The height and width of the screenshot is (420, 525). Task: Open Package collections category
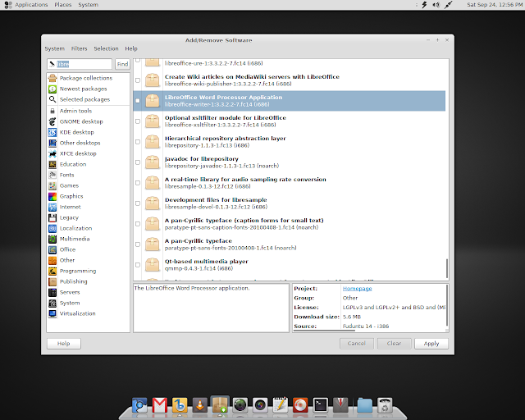pos(85,78)
